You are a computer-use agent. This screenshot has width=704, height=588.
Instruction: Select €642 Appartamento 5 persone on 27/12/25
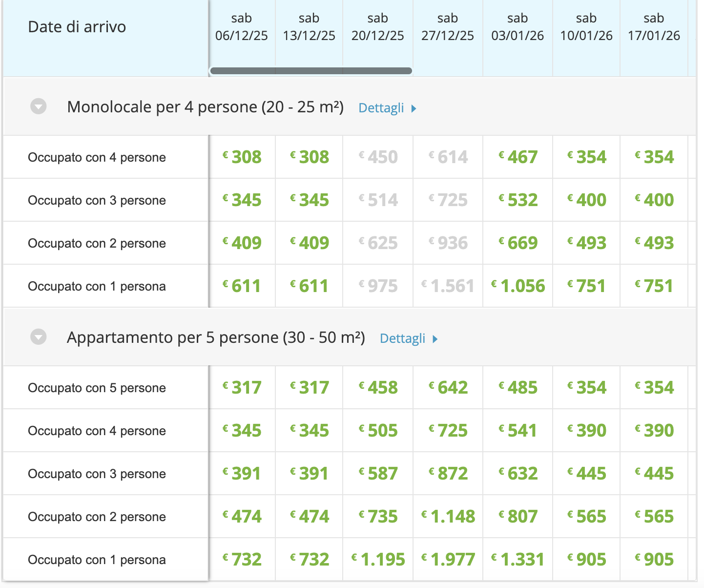pyautogui.click(x=448, y=388)
